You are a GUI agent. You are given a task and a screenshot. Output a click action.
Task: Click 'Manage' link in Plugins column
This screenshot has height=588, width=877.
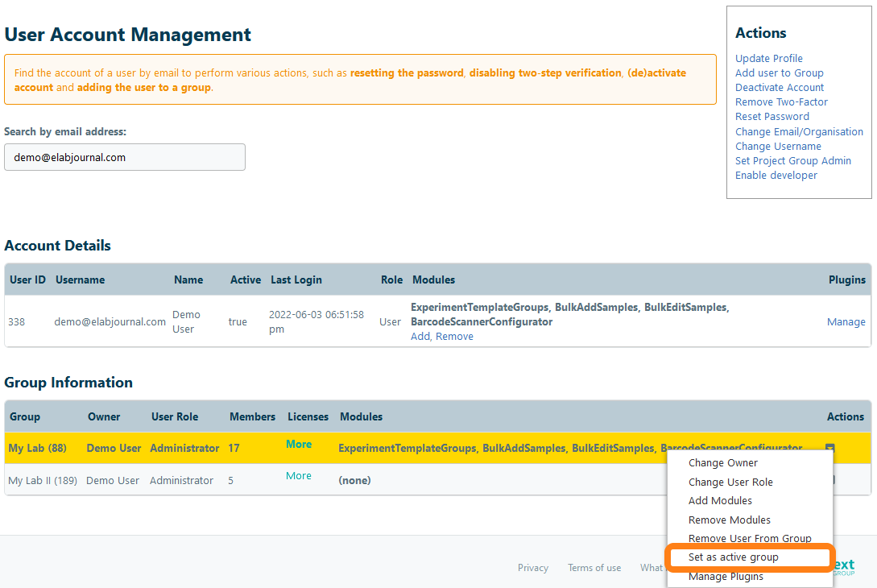[x=846, y=322]
